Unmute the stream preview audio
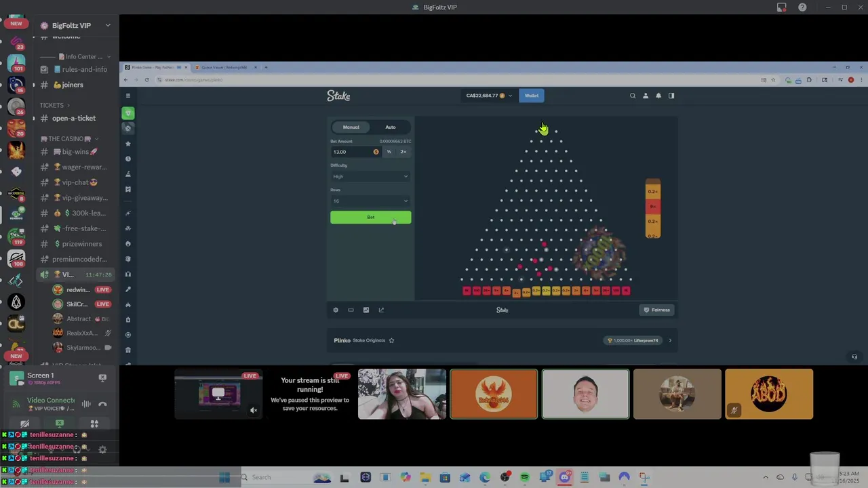Image resolution: width=868 pixels, height=488 pixels. pyautogui.click(x=254, y=409)
